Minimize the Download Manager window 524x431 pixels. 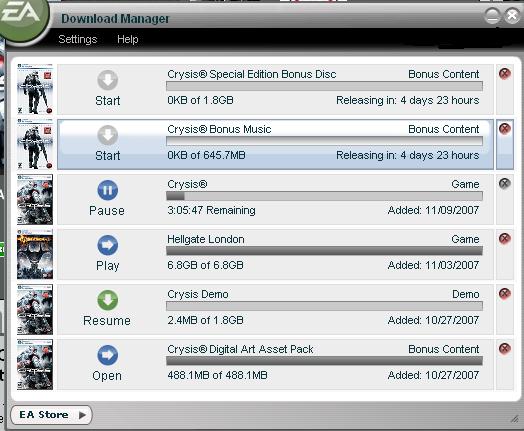tap(492, 16)
